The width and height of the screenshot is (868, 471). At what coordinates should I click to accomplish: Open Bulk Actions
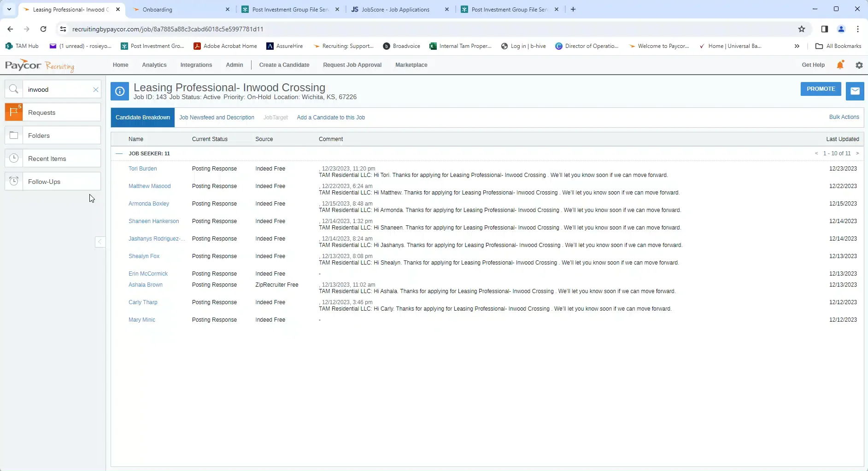pos(844,117)
